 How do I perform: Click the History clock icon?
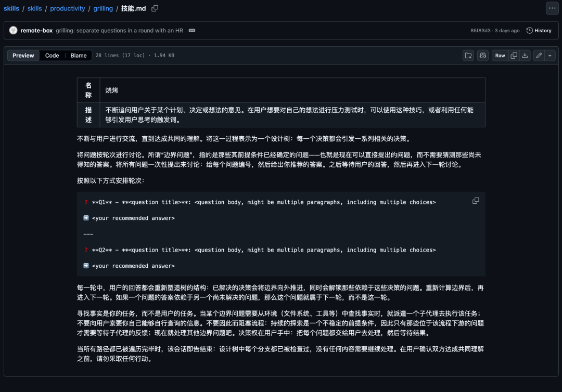point(529,31)
